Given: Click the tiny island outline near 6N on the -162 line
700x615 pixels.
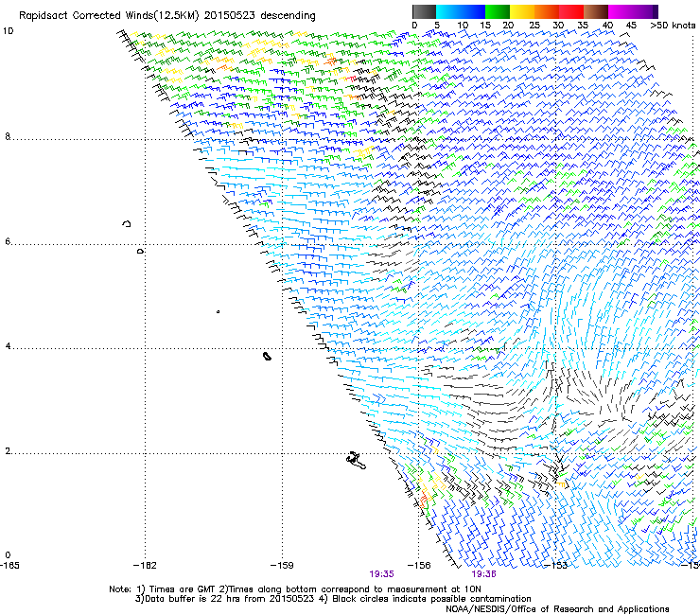Looking at the screenshot, I should pos(141,252).
